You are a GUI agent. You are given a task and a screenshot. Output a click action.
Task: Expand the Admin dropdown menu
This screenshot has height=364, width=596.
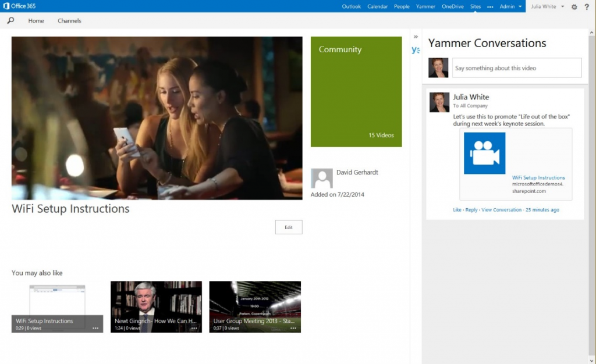(x=520, y=6)
